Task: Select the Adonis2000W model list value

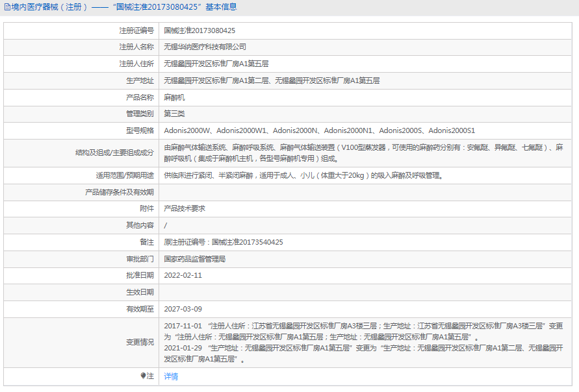Action: point(320,130)
